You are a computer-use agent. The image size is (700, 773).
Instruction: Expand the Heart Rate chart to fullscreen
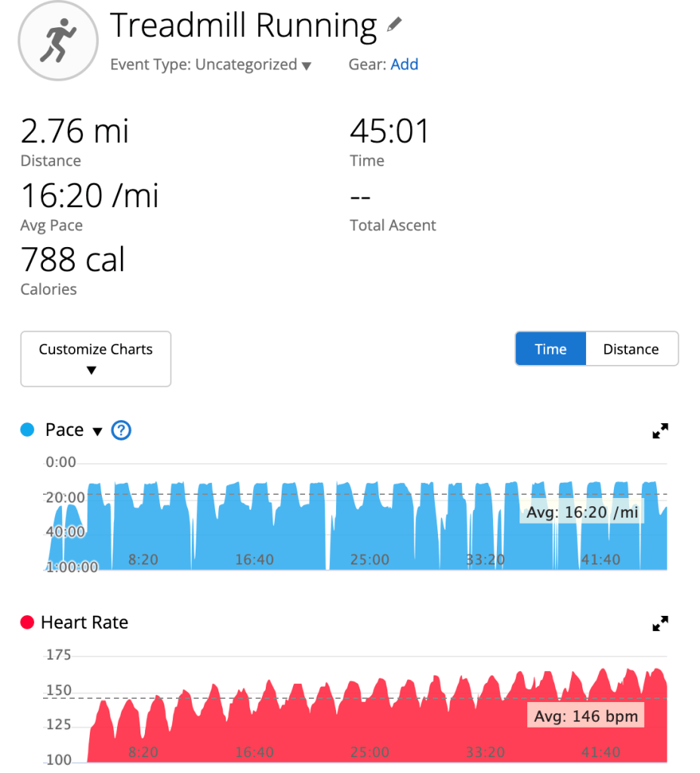(660, 623)
